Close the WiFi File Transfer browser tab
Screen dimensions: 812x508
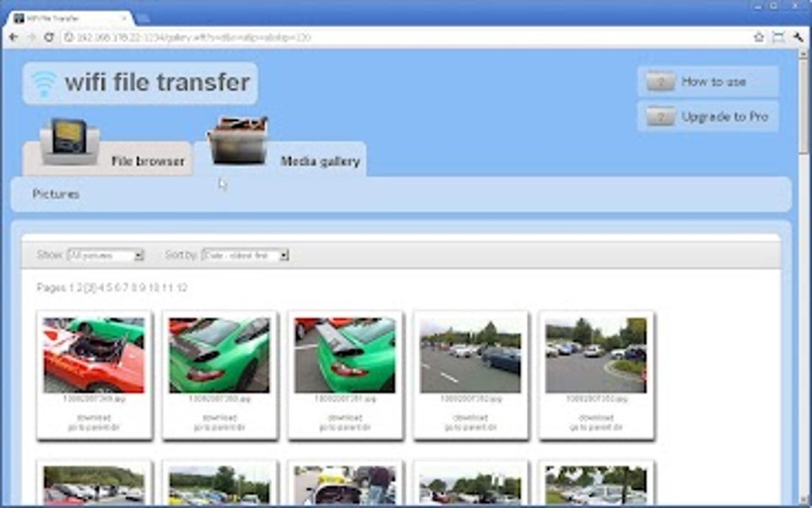123,18
